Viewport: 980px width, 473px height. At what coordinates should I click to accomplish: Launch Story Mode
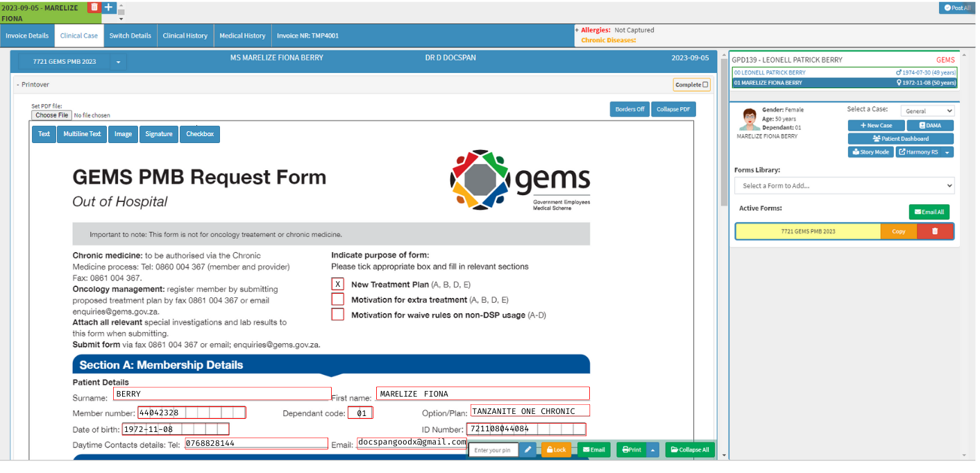coord(871,152)
